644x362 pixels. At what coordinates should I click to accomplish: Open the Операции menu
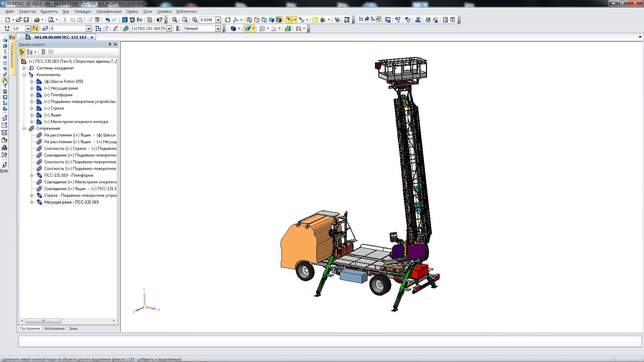point(83,11)
